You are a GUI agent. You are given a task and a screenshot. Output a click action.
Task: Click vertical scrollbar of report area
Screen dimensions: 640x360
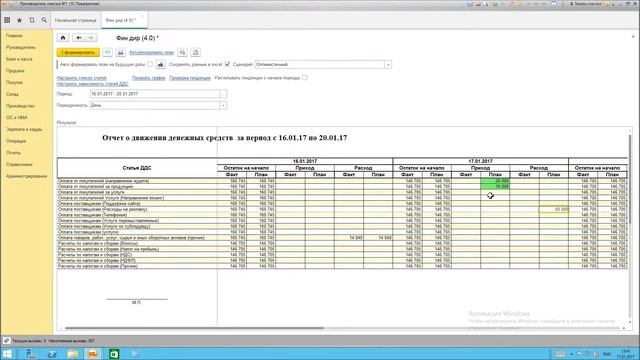point(630,180)
